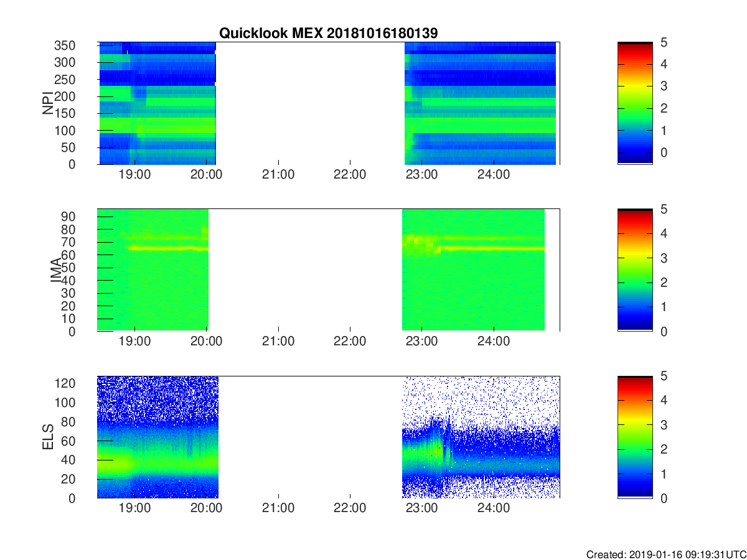The height and width of the screenshot is (560, 747).
Task: Click the left NPI spectrogram data block
Action: pyautogui.click(x=157, y=103)
